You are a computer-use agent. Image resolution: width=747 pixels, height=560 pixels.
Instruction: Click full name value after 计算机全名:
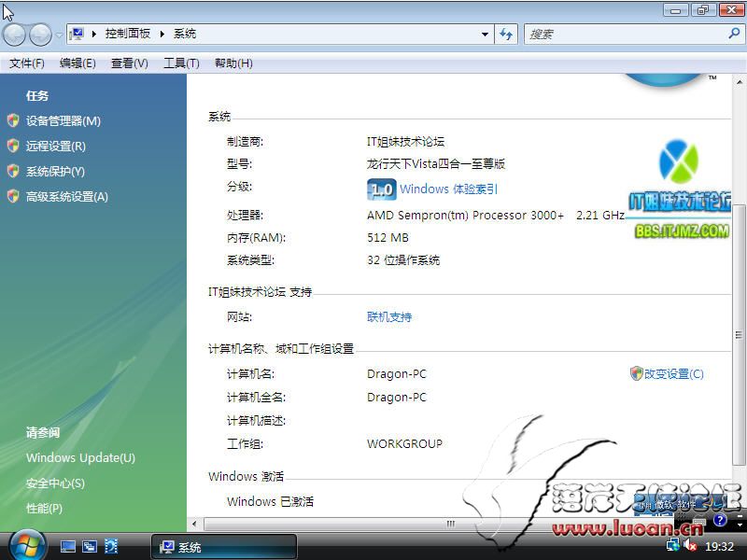[396, 398]
